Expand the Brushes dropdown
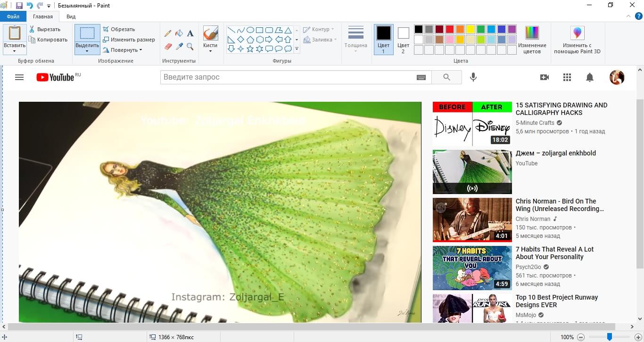The image size is (644, 342). coord(210,50)
